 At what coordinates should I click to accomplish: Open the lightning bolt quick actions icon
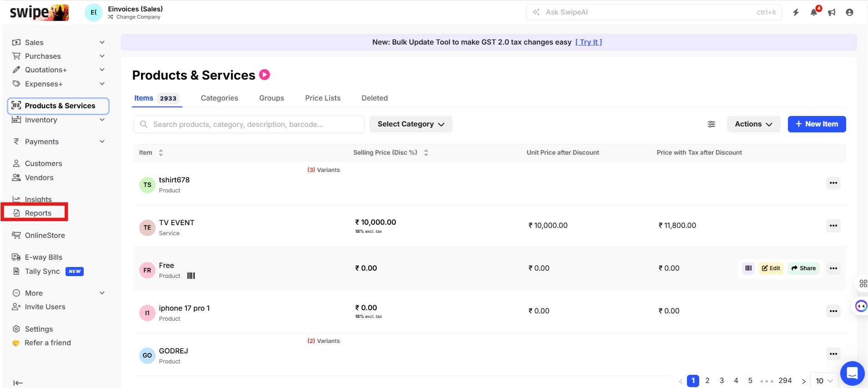796,13
